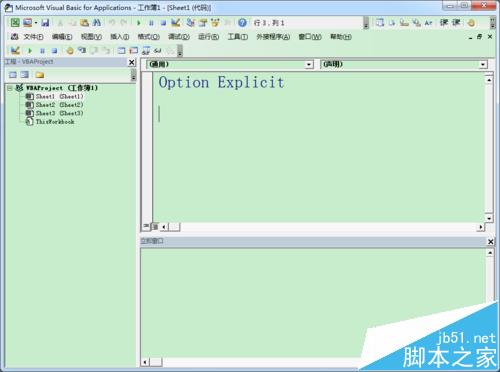Switch to Procedure View button in code pane
This screenshot has height=372, width=500.
pos(146,226)
